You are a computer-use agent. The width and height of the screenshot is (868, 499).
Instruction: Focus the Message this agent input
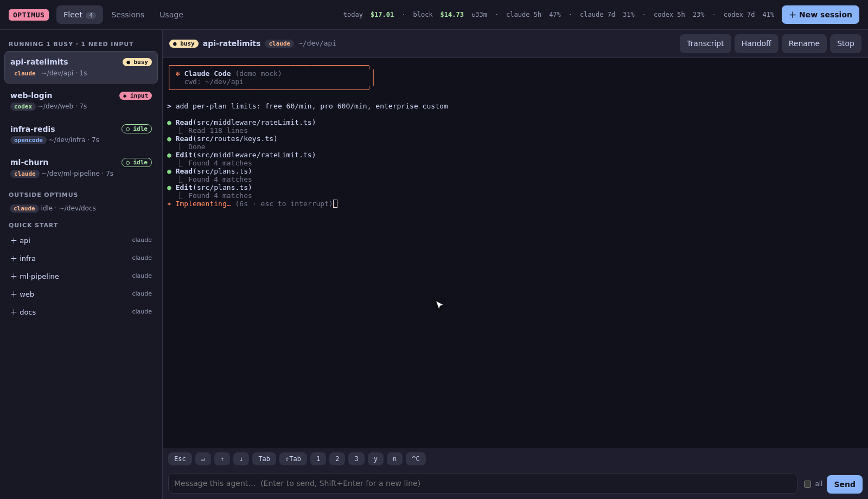click(483, 483)
